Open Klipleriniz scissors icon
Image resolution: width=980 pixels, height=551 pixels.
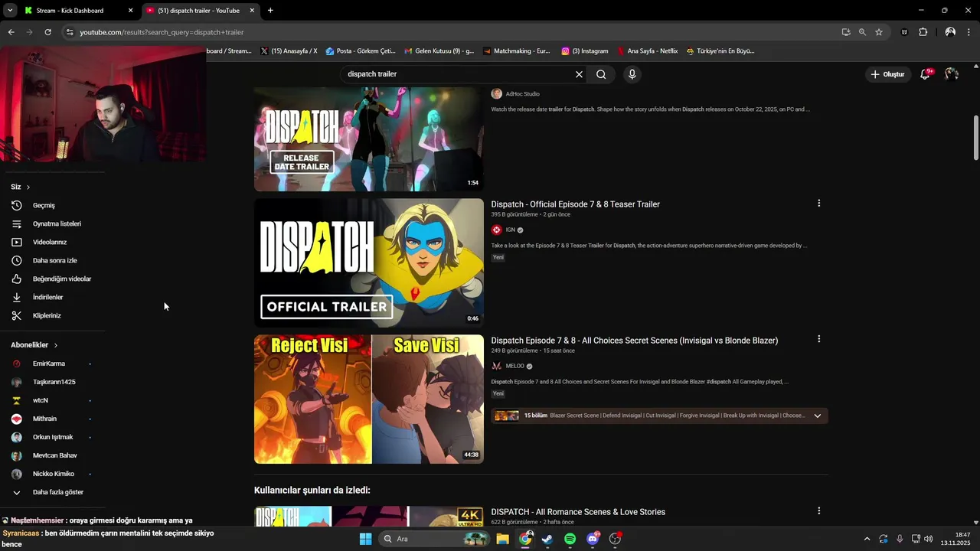(x=17, y=315)
